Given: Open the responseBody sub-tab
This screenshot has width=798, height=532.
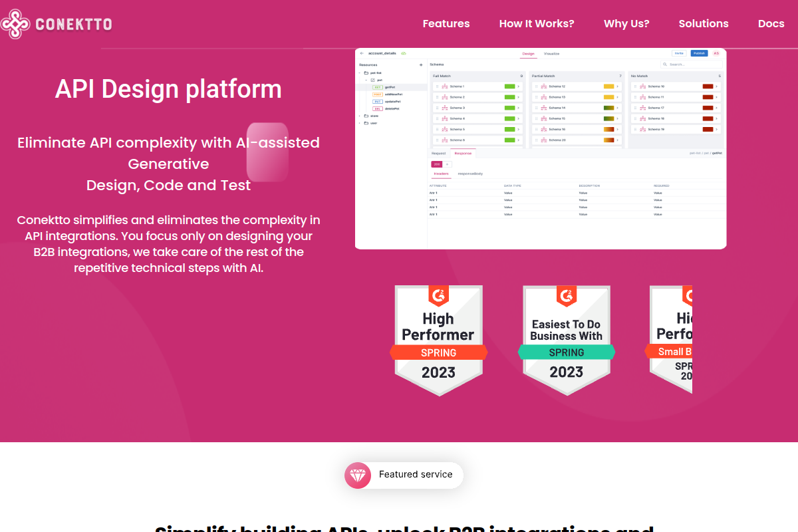Looking at the screenshot, I should pos(470,174).
